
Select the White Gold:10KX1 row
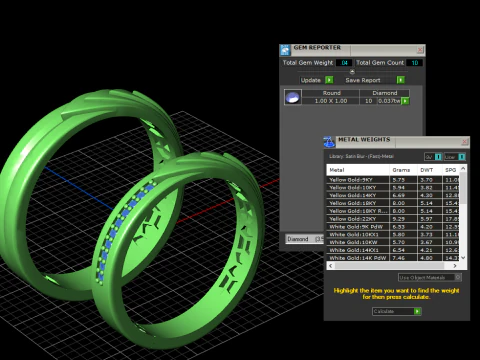tap(393, 234)
